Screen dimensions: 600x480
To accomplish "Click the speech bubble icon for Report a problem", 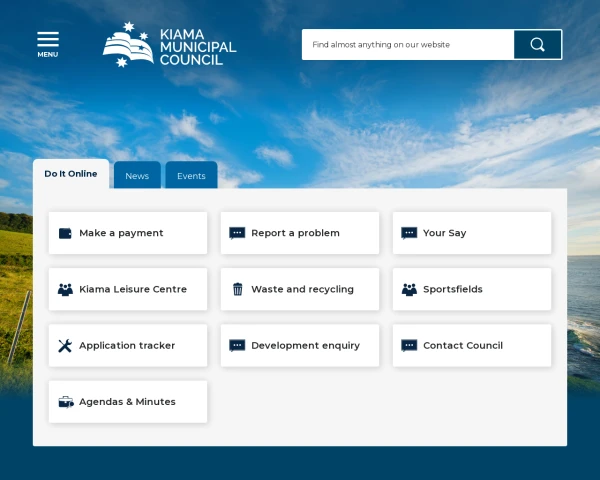I will (x=237, y=233).
